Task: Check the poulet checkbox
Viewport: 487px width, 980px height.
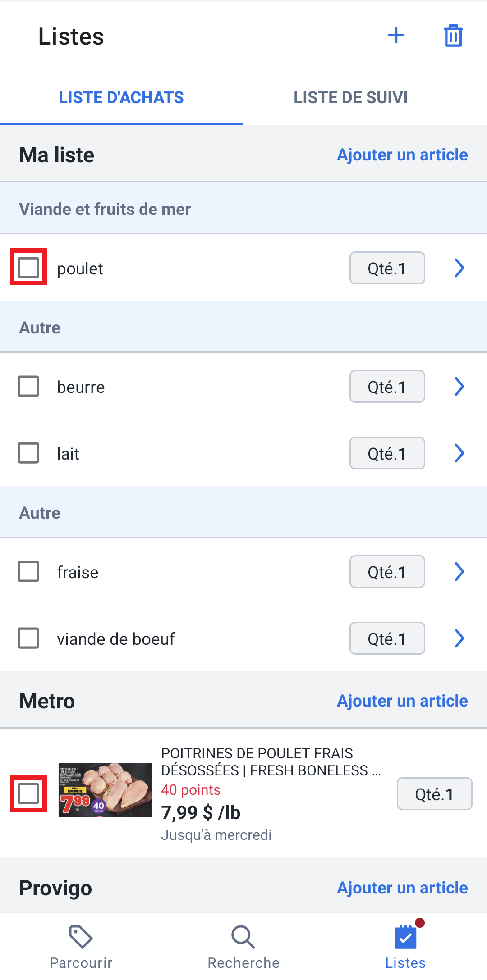Action: pos(28,268)
